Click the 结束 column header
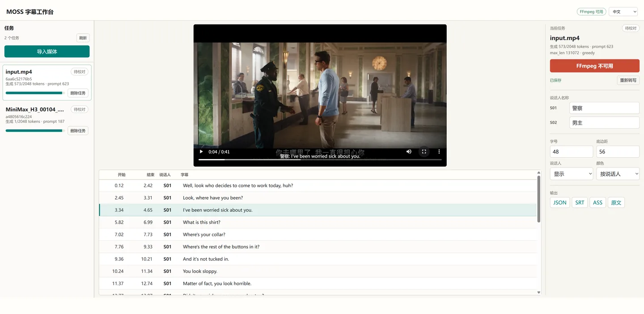This screenshot has height=314, width=644. (x=151, y=175)
